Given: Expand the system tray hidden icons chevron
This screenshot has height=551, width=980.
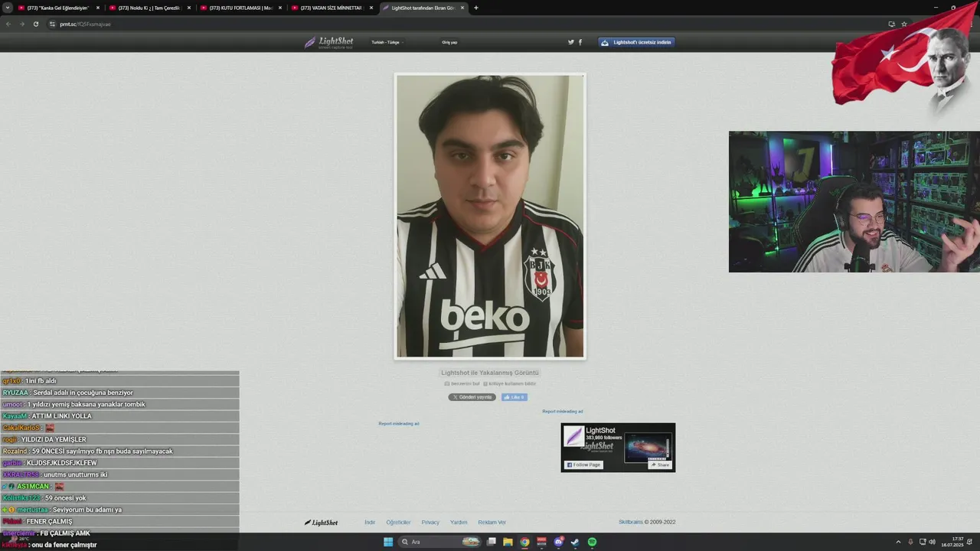Looking at the screenshot, I should (898, 542).
